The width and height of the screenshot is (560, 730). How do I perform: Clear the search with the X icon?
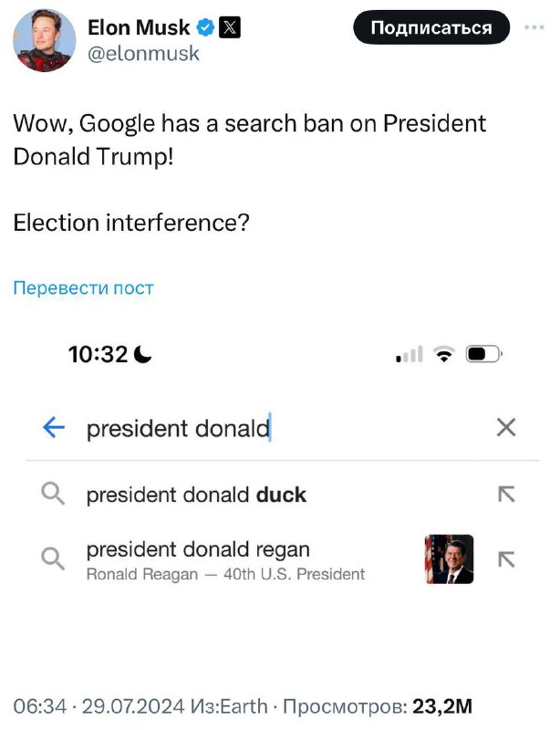pyautogui.click(x=505, y=427)
